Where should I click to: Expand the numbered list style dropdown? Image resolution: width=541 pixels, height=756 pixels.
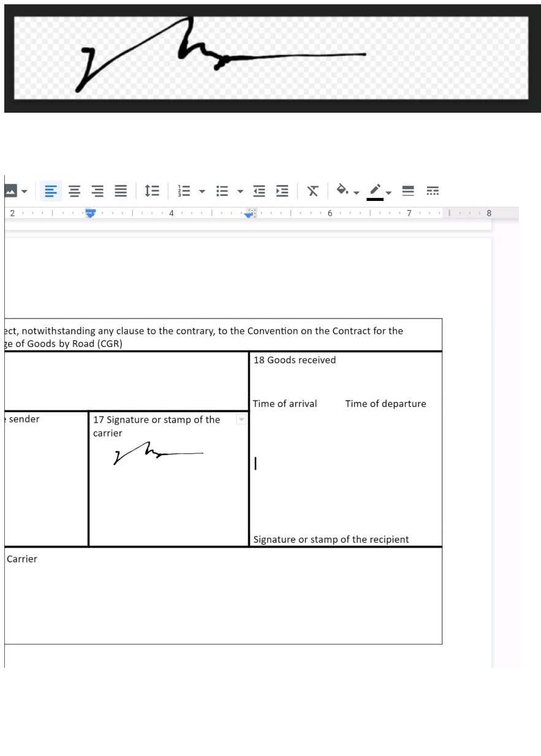202,191
